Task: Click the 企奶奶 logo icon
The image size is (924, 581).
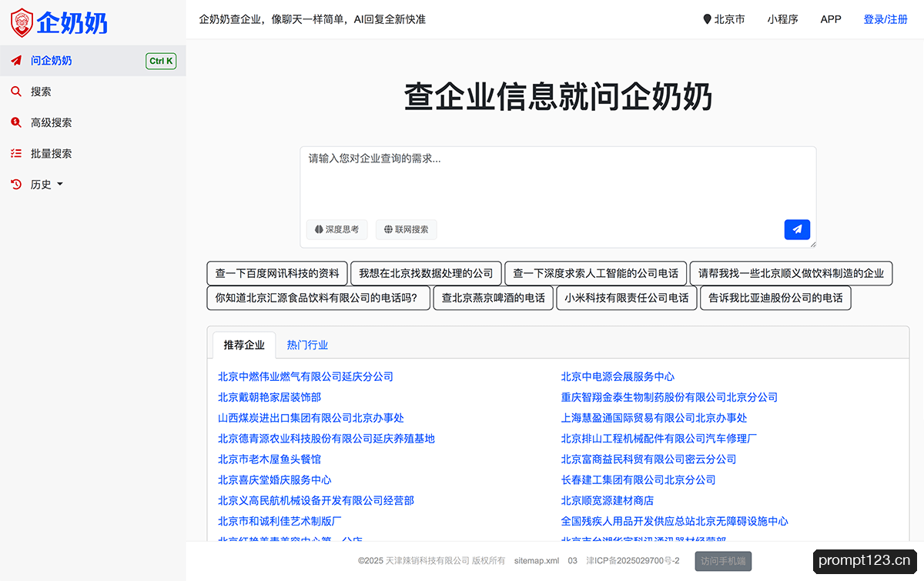Action: click(22, 23)
